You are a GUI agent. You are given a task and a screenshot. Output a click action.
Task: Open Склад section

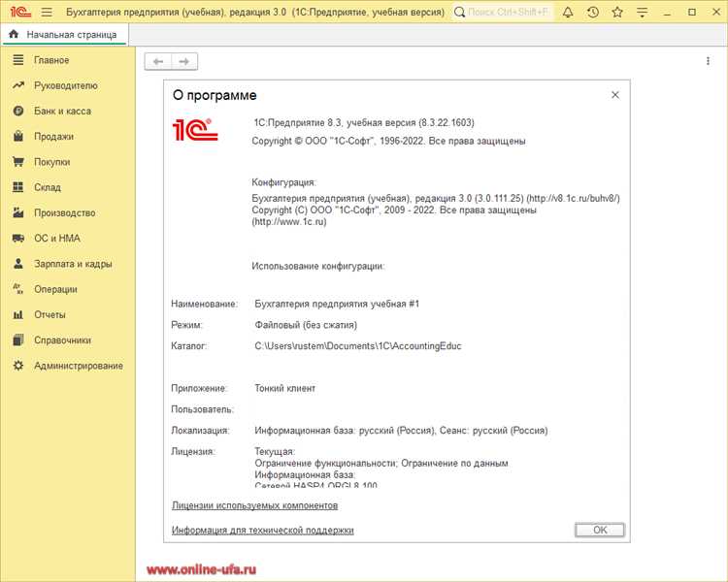click(x=48, y=187)
